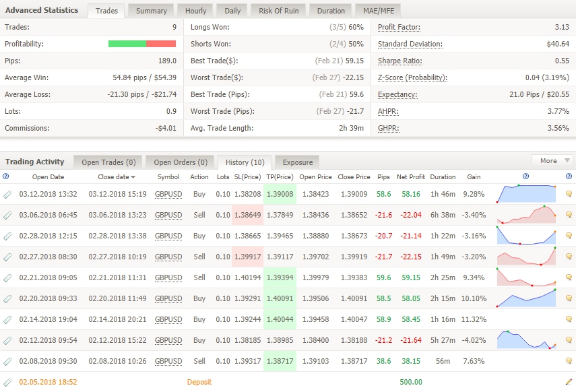Click the comment icon on the 02.08.2018 trade row
Viewport: 576px width, 392px height.
click(569, 361)
